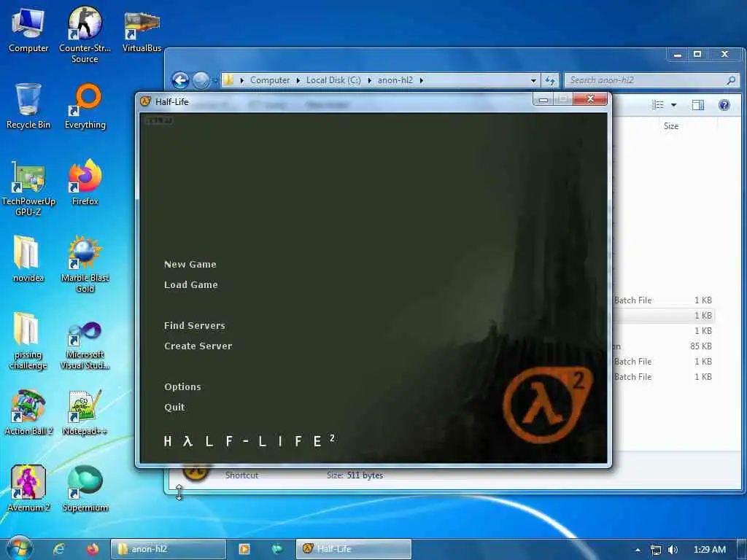Image resolution: width=747 pixels, height=560 pixels.
Task: Open Firefox from the desktop
Action: click(x=85, y=183)
